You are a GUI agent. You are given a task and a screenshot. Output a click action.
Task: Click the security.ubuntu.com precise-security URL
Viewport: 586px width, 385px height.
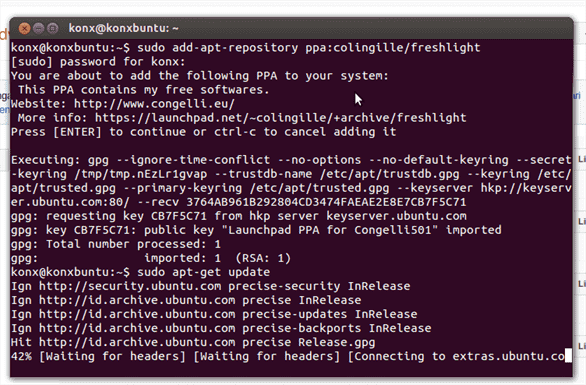[225, 286]
